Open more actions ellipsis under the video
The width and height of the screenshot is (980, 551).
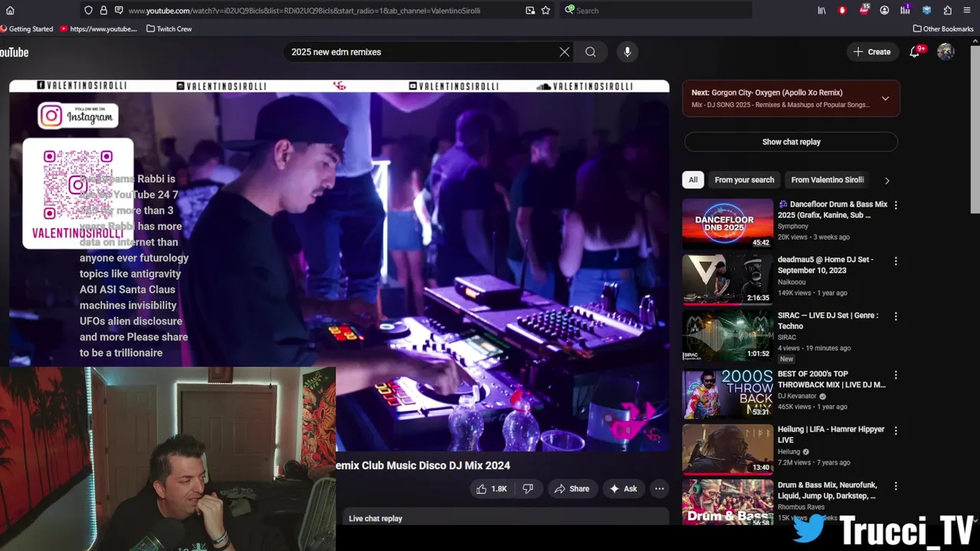[x=659, y=489]
